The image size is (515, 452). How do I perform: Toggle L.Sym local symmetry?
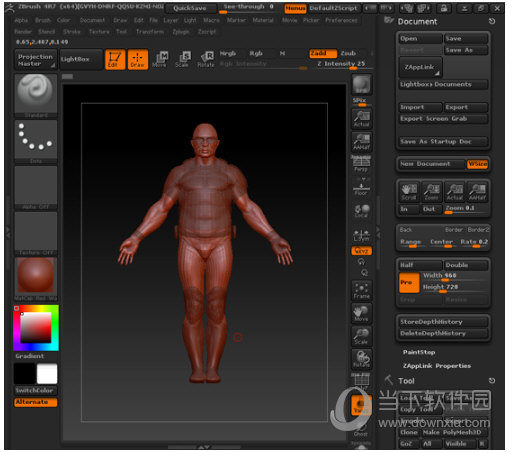coord(362,235)
